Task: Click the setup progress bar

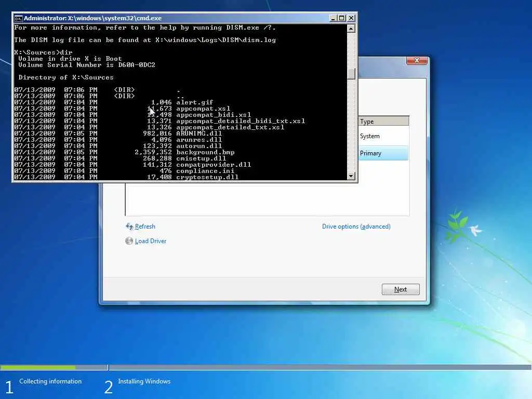Action: (x=266, y=367)
